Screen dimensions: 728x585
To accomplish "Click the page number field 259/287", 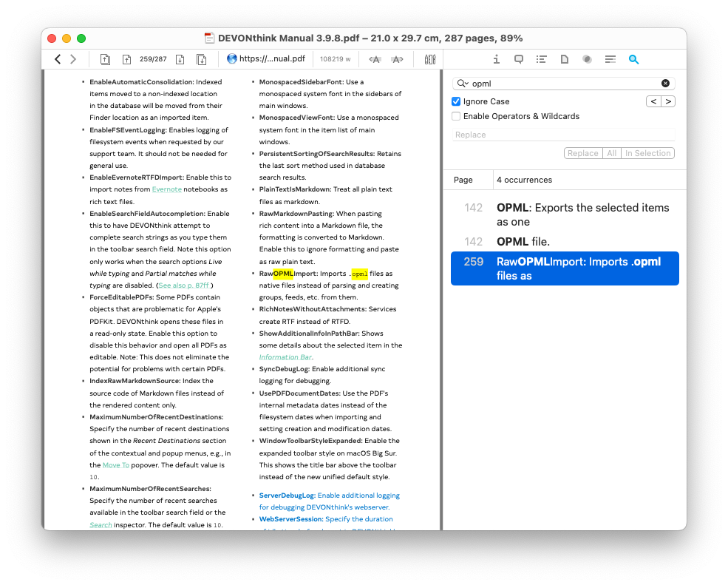I will point(153,59).
